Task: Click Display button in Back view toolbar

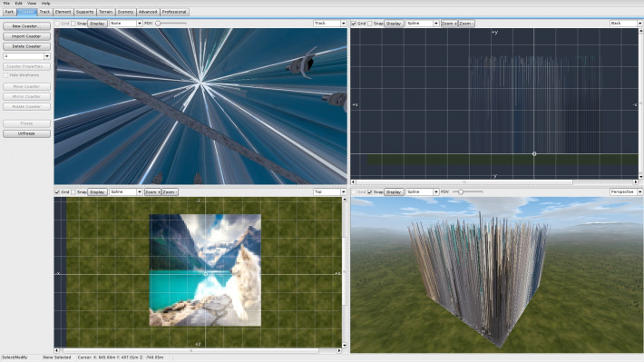Action: point(394,24)
